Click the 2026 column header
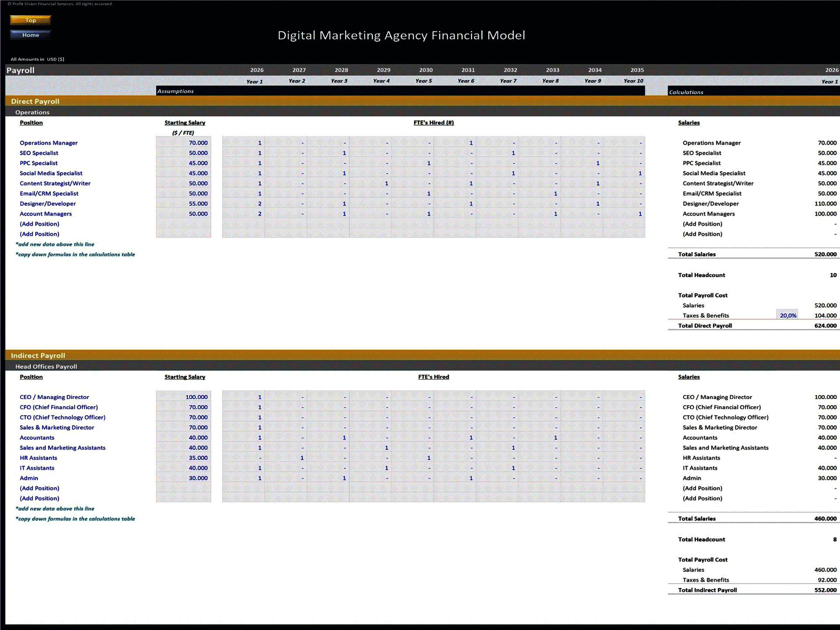 [256, 70]
